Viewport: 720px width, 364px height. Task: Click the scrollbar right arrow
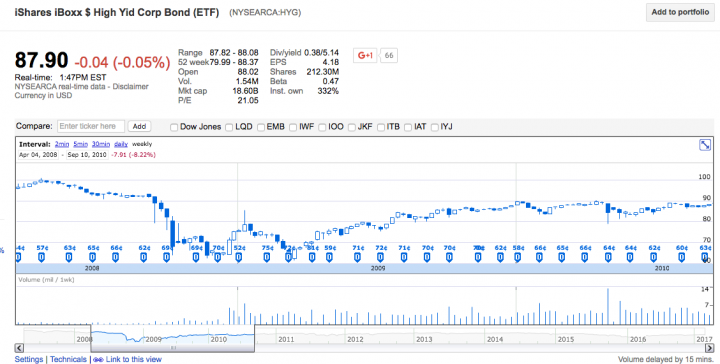tap(709, 348)
